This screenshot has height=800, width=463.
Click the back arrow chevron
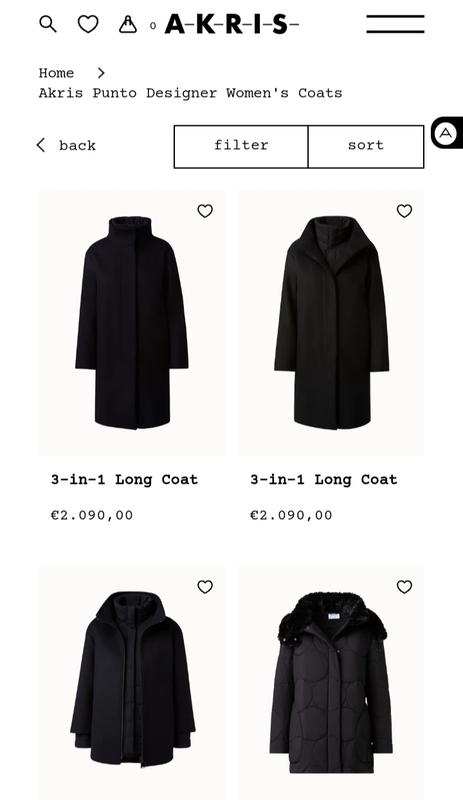(x=41, y=145)
